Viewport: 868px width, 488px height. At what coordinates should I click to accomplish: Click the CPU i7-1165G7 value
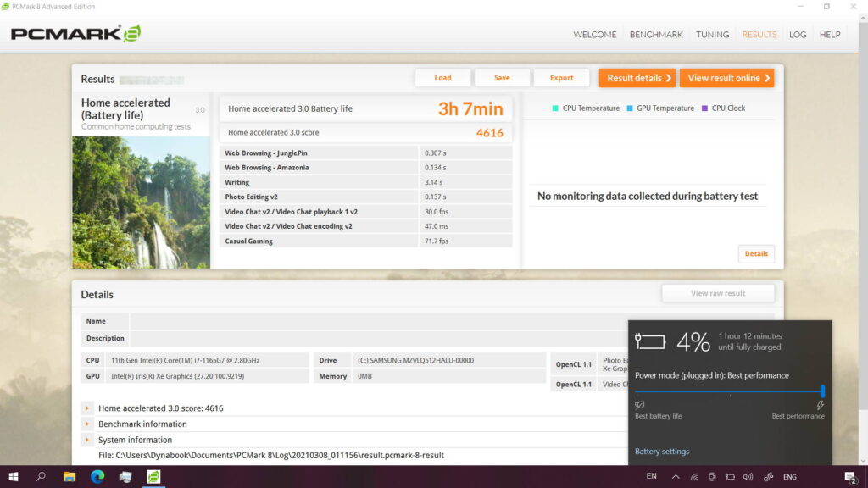coord(185,360)
